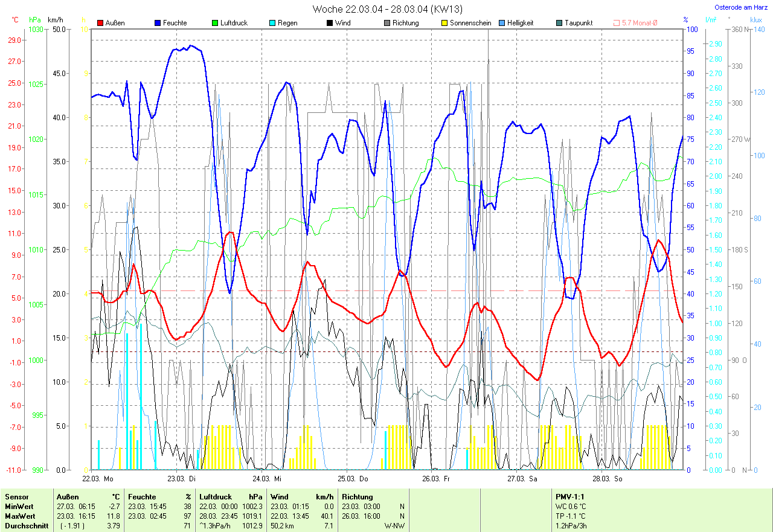
Task: Click the PMV-1:1 header in table
Action: pos(571,497)
